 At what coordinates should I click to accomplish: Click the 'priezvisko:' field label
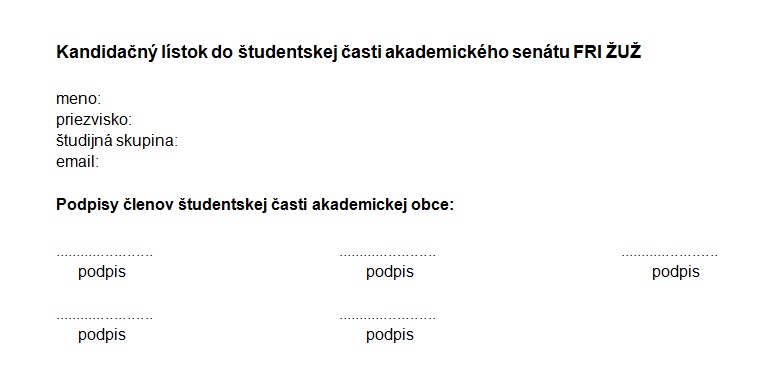click(x=94, y=120)
